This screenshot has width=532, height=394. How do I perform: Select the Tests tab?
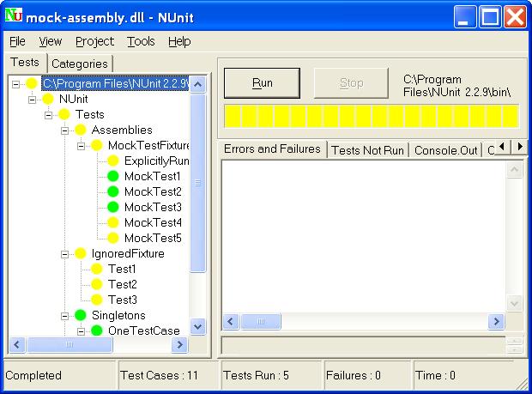[25, 63]
